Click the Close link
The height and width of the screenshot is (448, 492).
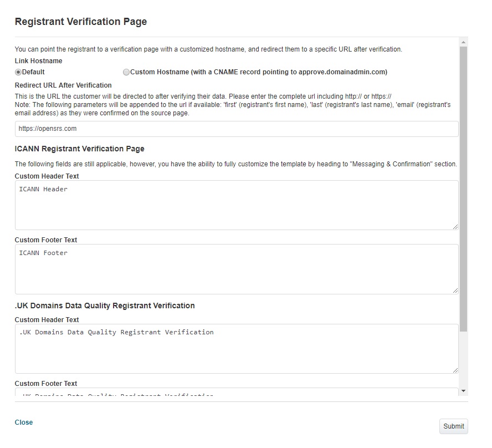click(x=23, y=422)
